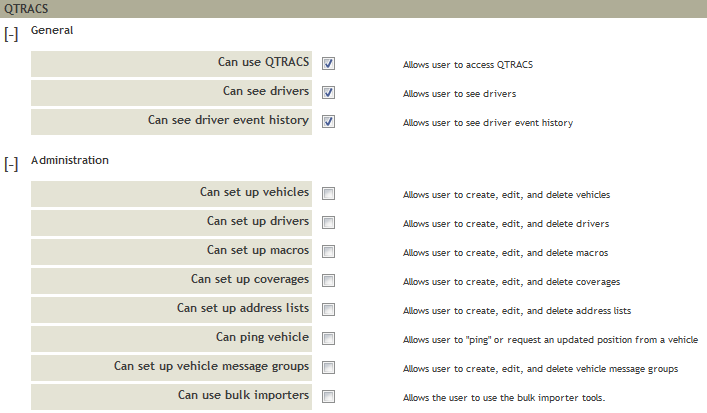Click 'Allows user to see driver event history'
Image resolution: width=707 pixels, height=413 pixels.
coord(488,123)
